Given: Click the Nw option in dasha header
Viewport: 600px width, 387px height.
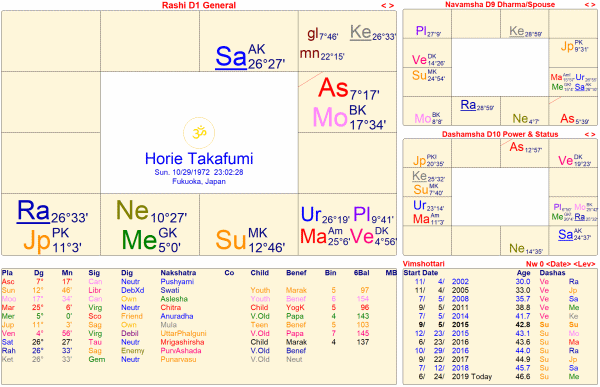Looking at the screenshot, I should [x=531, y=264].
